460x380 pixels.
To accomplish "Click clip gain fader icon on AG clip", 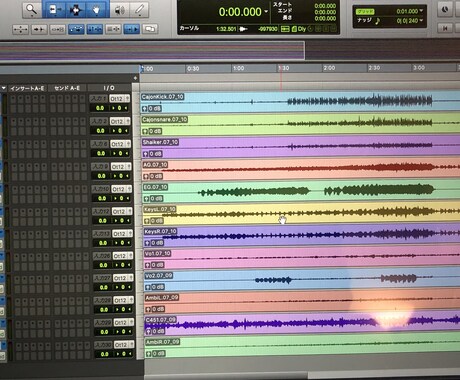I will (146, 176).
